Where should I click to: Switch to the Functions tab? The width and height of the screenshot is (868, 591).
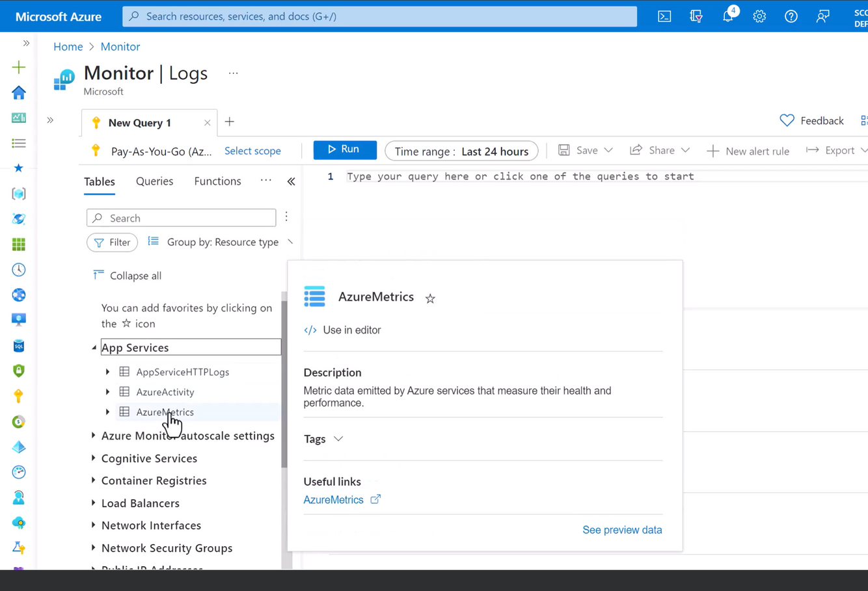coord(217,181)
